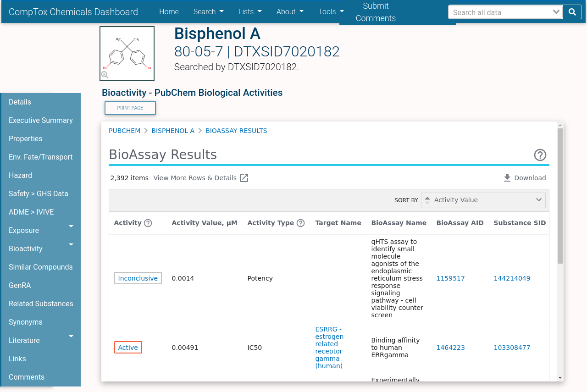587x392 pixels.
Task: Open BioAssay Results help question mark
Action: pyautogui.click(x=540, y=155)
